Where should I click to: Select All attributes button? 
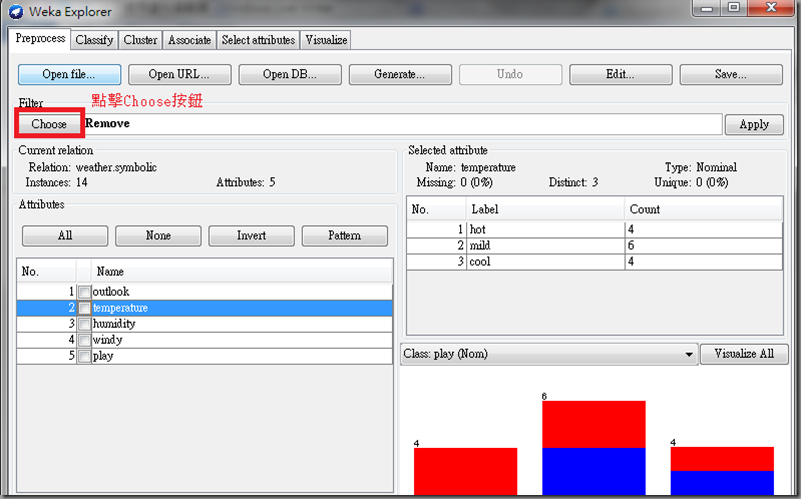[x=65, y=236]
